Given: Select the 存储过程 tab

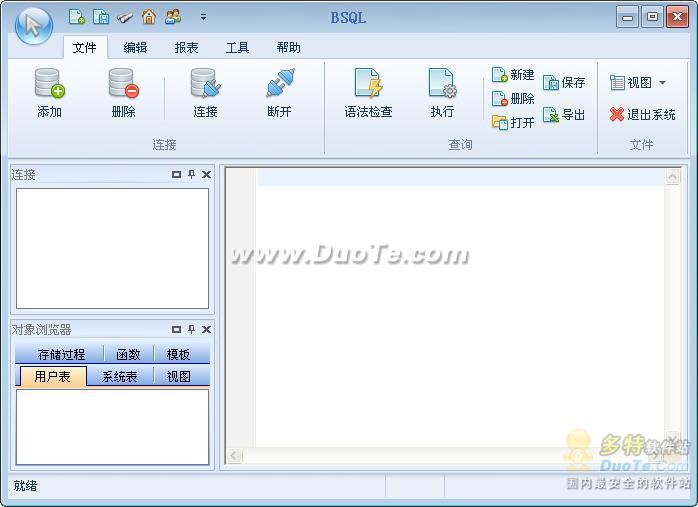Looking at the screenshot, I should click(61, 354).
